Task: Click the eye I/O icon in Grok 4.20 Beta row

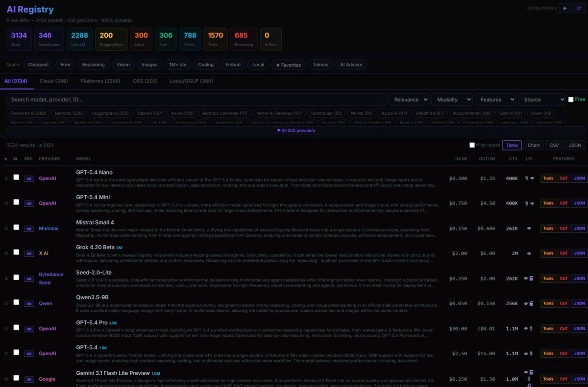Action: click(529, 253)
